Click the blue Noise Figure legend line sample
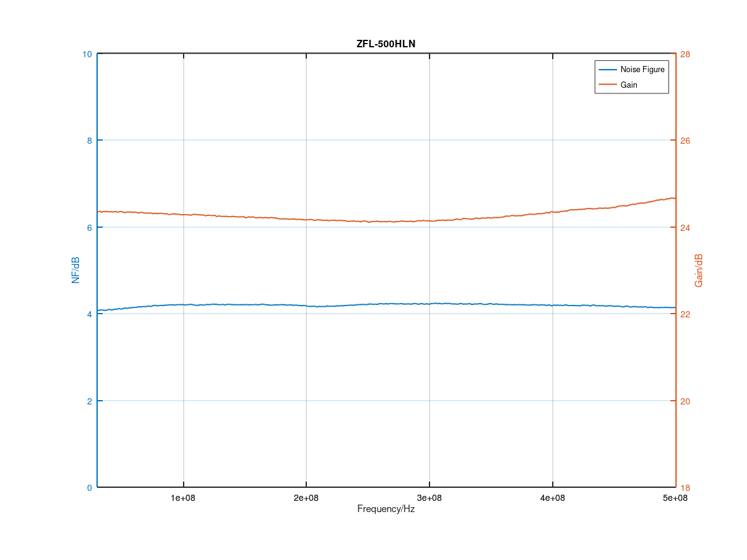This screenshot has width=747, height=560. tap(608, 69)
